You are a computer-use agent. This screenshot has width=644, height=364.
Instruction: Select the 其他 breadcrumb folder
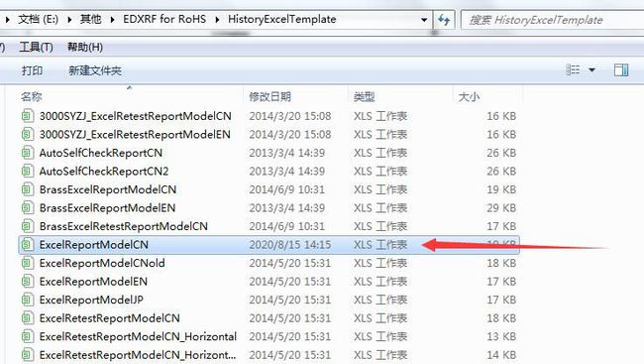coord(91,19)
